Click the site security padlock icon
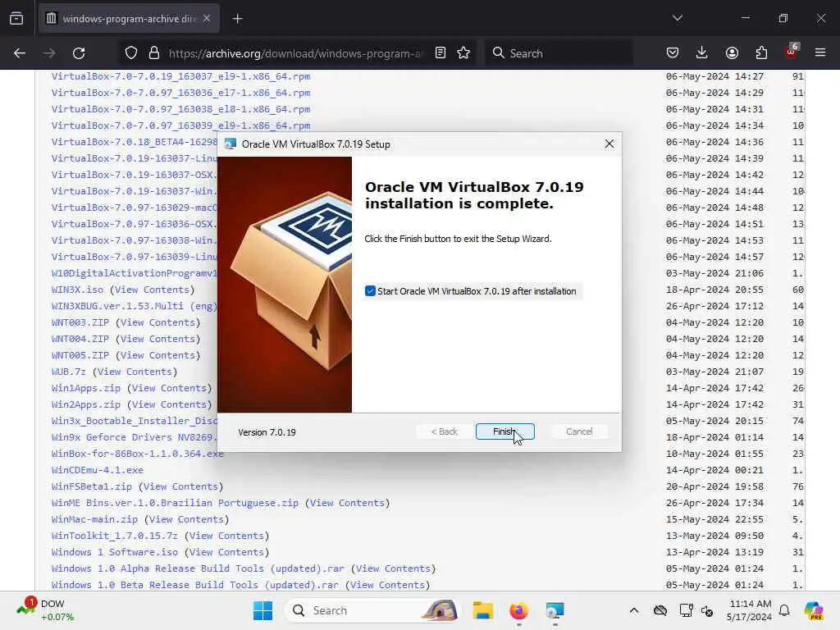840x630 pixels. click(x=154, y=53)
